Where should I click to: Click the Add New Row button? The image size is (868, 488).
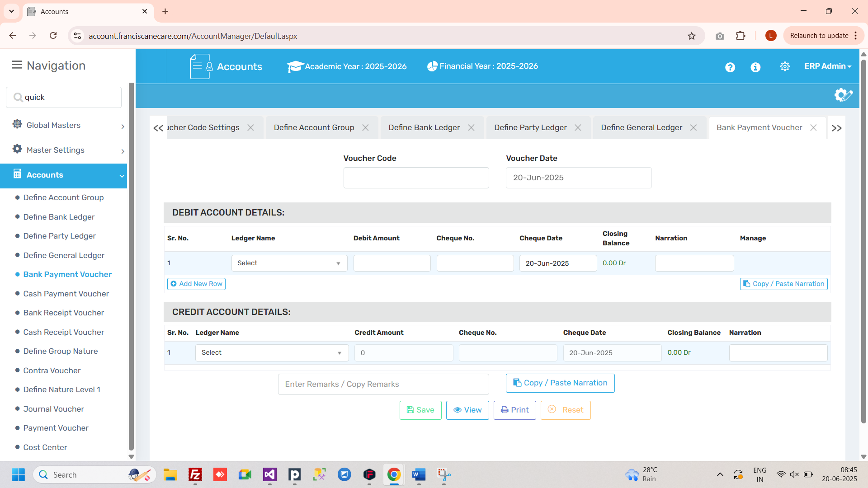196,284
